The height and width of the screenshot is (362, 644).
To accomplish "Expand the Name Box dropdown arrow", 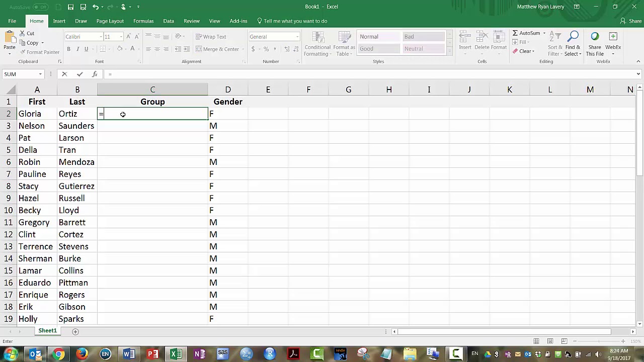I will [x=40, y=74].
